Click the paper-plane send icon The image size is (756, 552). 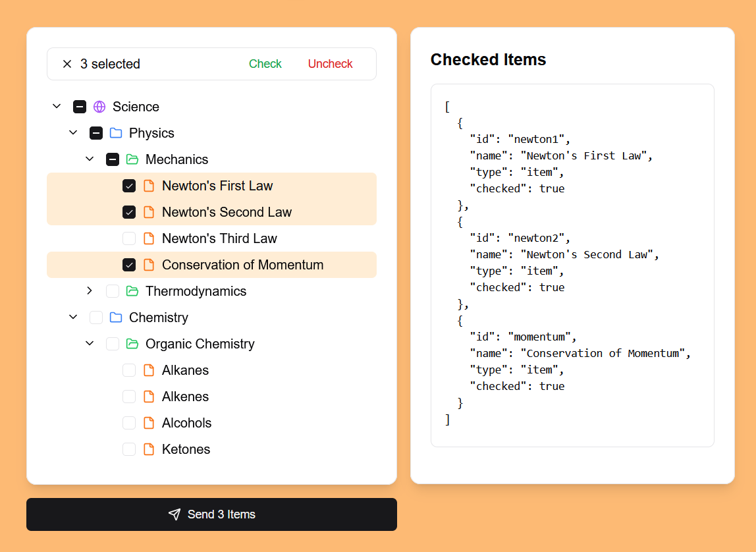click(x=175, y=514)
